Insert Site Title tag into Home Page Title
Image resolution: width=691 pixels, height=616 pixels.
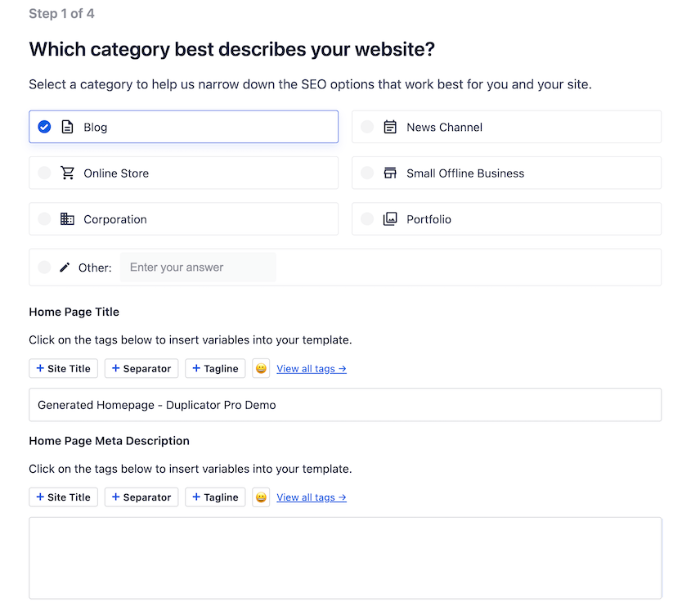(64, 369)
